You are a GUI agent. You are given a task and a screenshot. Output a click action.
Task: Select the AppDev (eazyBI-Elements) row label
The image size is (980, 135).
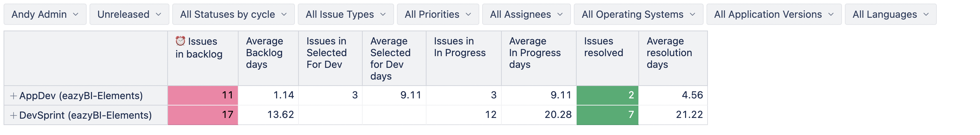point(81,96)
